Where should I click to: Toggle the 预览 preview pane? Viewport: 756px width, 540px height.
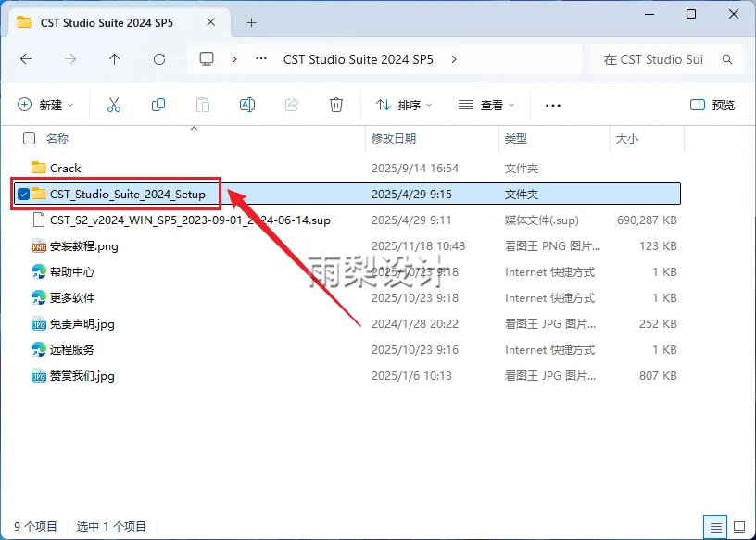[712, 105]
